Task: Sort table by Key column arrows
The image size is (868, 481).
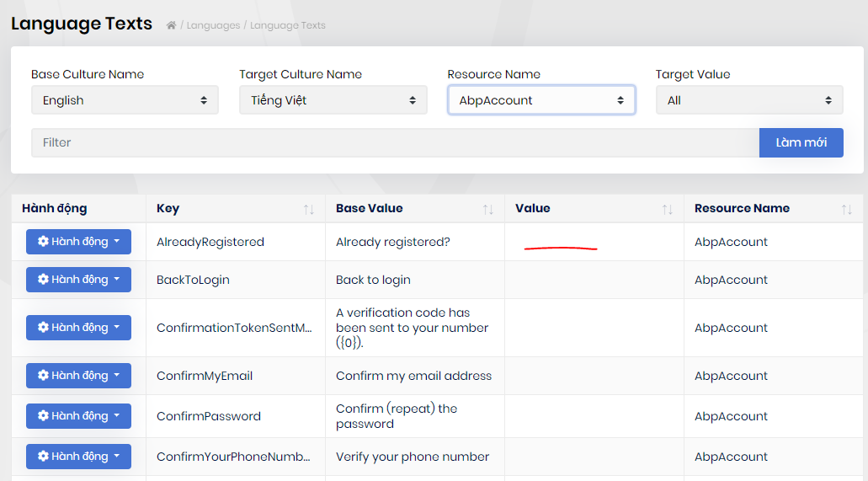Action: (308, 209)
